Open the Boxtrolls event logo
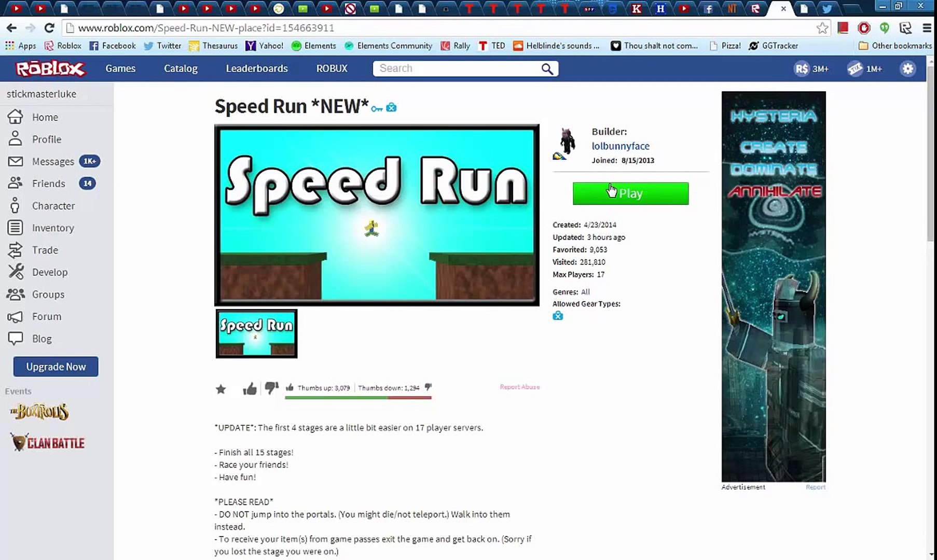Image resolution: width=937 pixels, height=560 pixels. [x=39, y=412]
